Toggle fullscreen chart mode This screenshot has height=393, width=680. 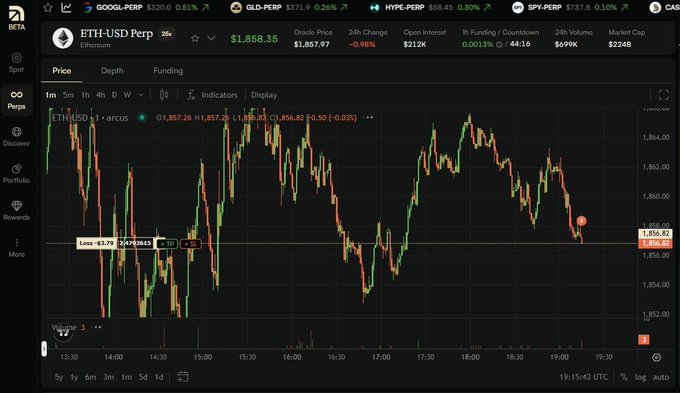click(x=664, y=95)
